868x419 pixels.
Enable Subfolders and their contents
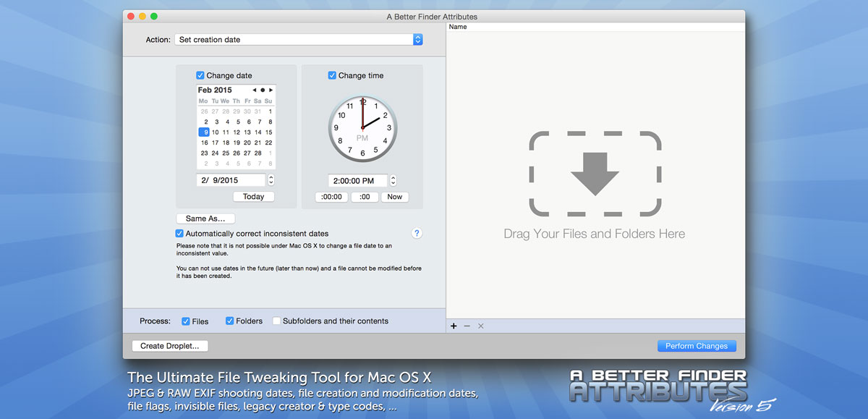click(x=276, y=321)
